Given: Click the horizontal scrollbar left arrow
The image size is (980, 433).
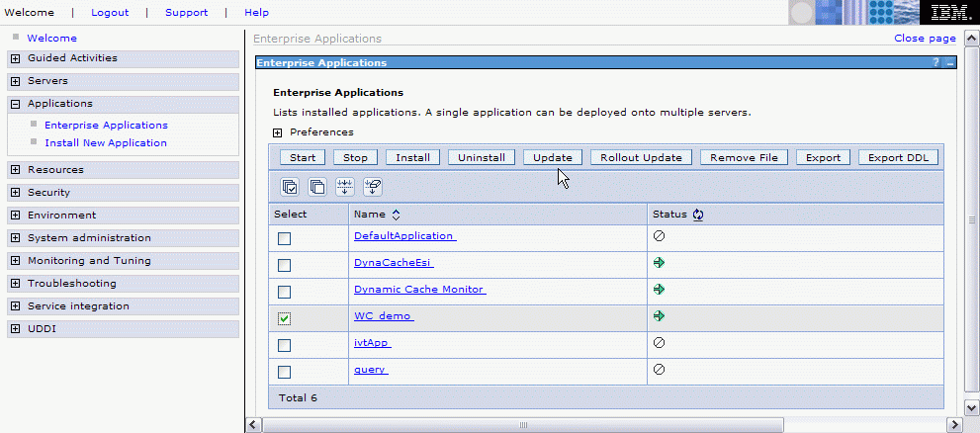Looking at the screenshot, I should pyautogui.click(x=253, y=425).
